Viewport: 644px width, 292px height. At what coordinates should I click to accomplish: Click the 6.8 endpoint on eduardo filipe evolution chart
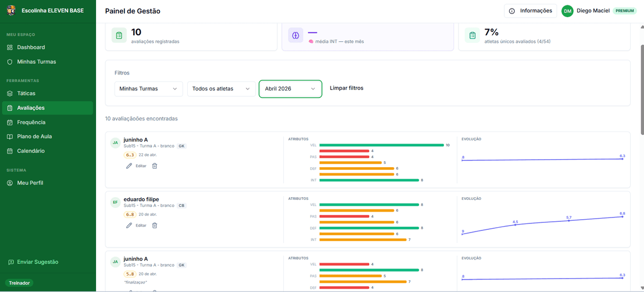click(622, 216)
